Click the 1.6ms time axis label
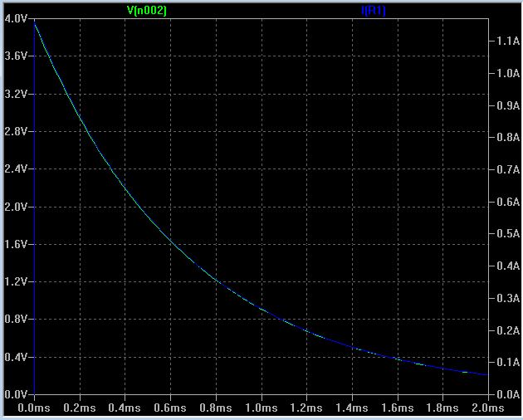 pyautogui.click(x=398, y=408)
